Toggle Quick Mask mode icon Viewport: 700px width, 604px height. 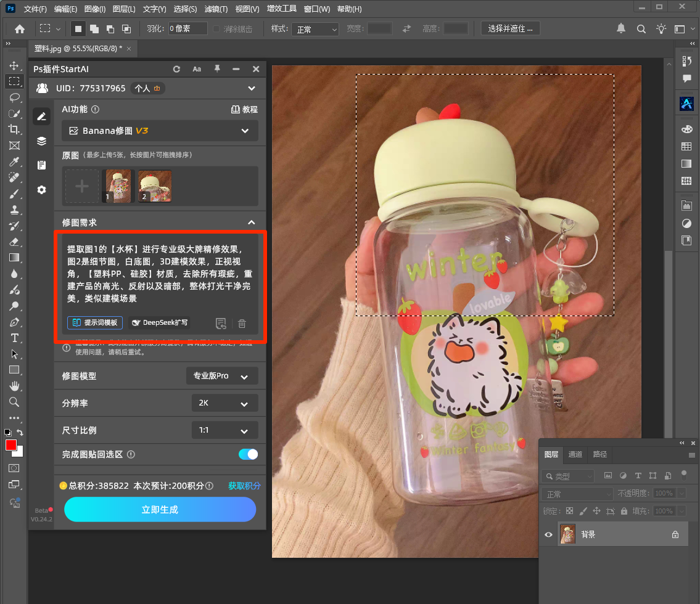[14, 468]
